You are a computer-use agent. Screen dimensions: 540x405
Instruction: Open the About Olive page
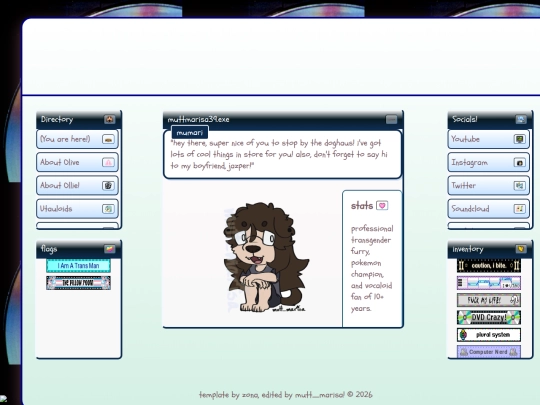click(77, 162)
